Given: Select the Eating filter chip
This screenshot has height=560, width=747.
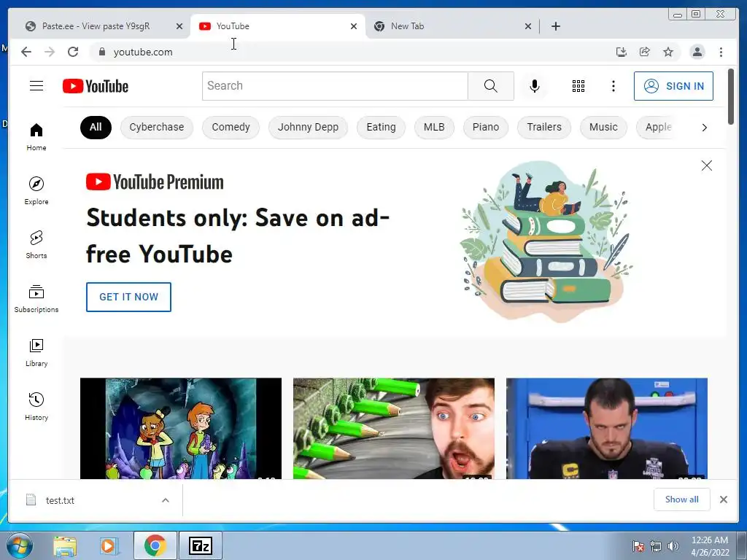Looking at the screenshot, I should (x=381, y=127).
